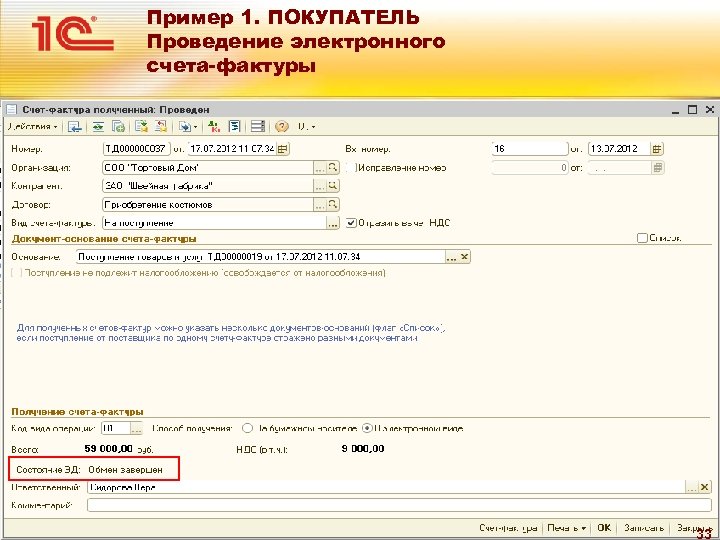Viewport: 720px width, 540px height.
Task: Open Код вида операции ellipsis selector
Action: click(136, 428)
